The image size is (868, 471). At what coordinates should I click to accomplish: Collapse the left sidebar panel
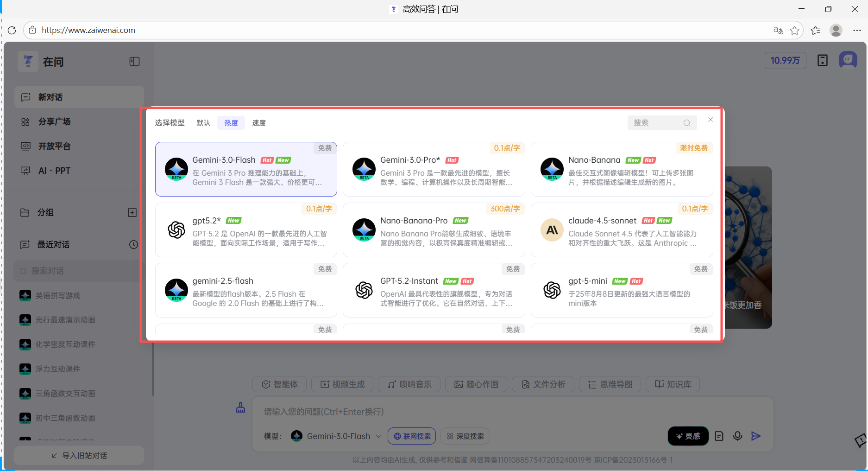coord(134,61)
